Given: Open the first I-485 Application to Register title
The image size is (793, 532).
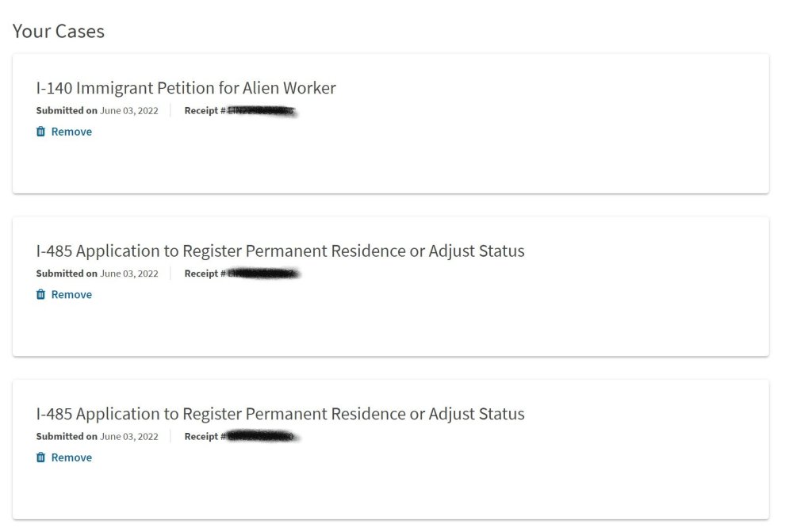Looking at the screenshot, I should point(280,251).
